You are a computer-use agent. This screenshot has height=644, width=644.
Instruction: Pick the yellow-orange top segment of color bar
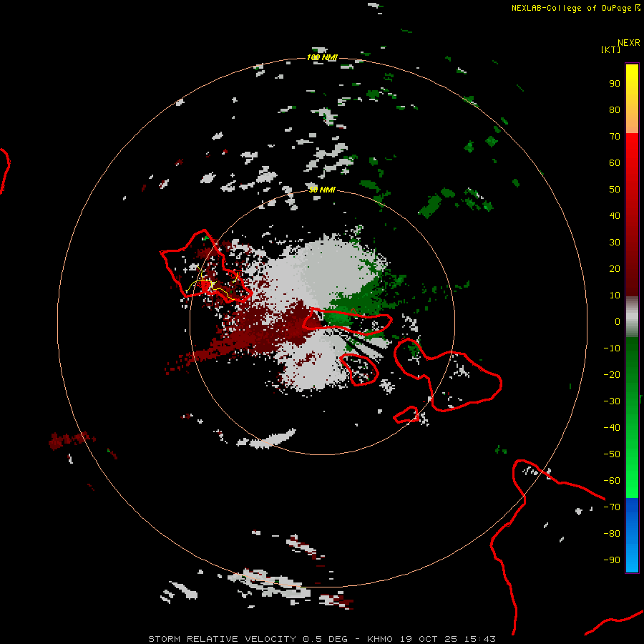pos(632,99)
